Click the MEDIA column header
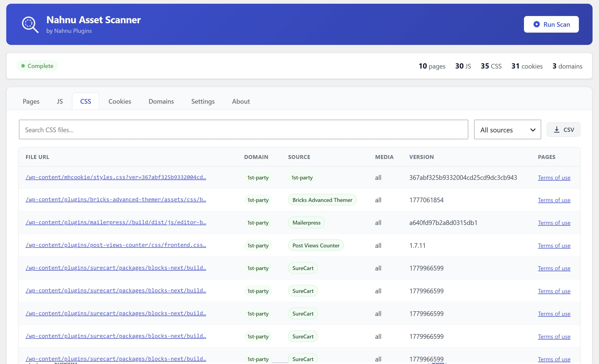 384,157
